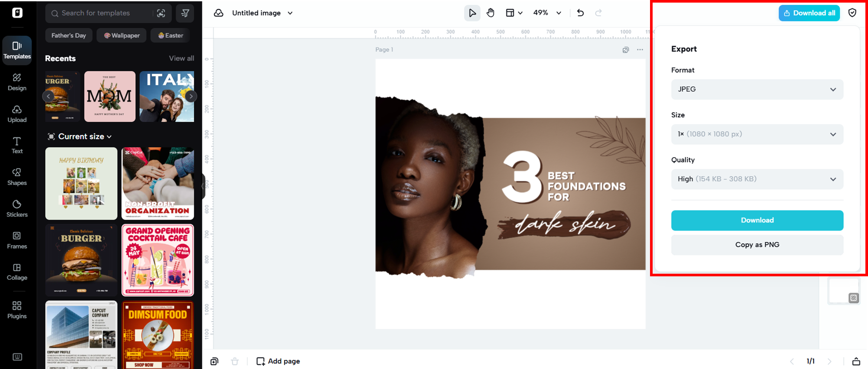This screenshot has height=369, width=868.
Task: Redo the last action
Action: pyautogui.click(x=598, y=13)
